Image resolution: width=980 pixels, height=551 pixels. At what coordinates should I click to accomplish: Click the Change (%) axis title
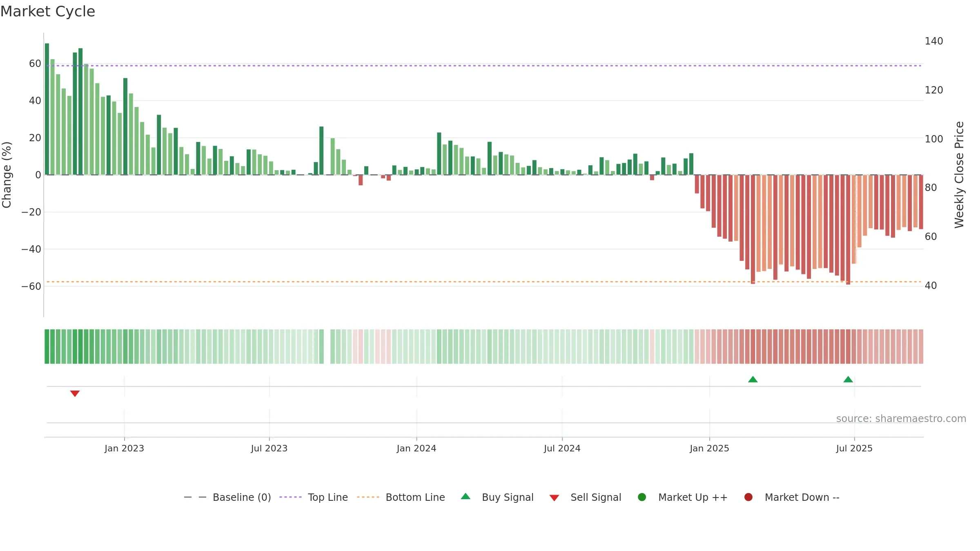tap(7, 175)
